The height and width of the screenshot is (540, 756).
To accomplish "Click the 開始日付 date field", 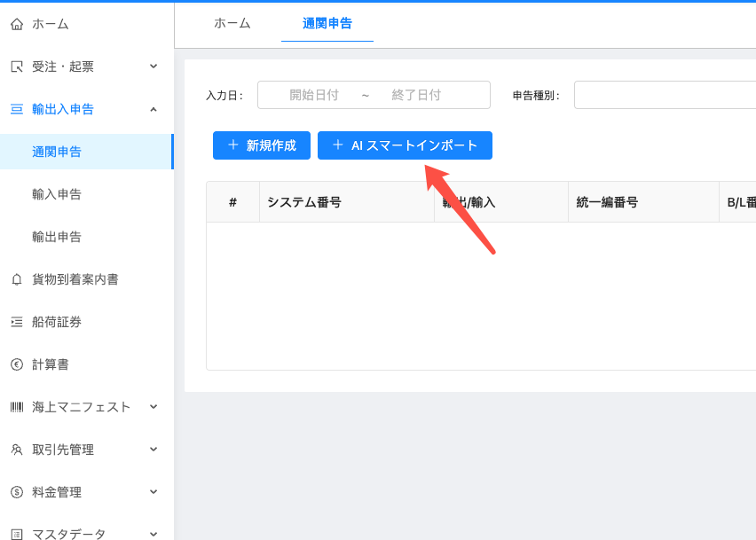I will pyautogui.click(x=314, y=95).
